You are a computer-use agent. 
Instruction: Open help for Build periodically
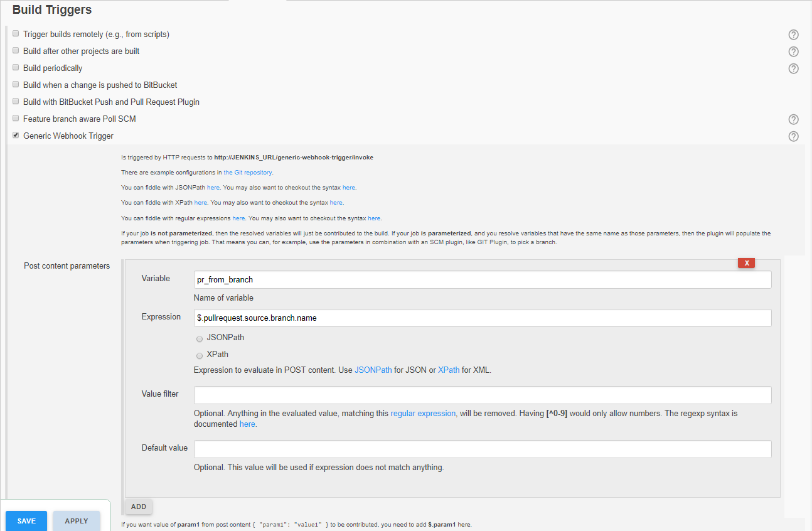click(793, 68)
